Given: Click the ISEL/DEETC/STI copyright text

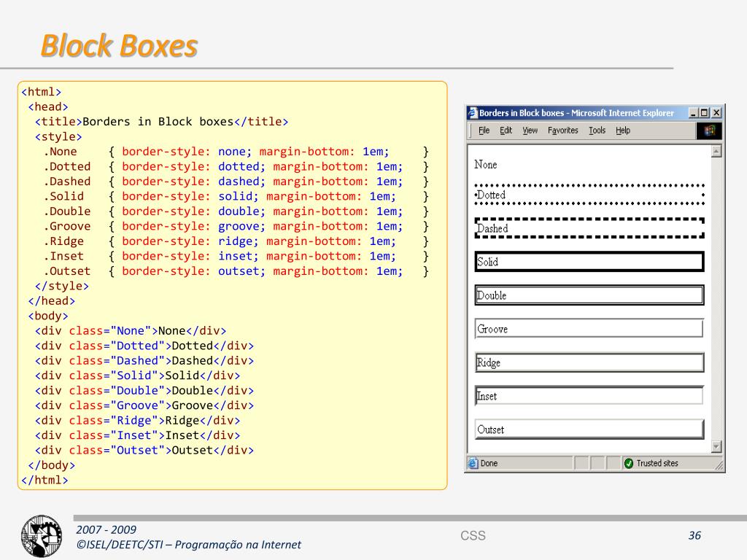Looking at the screenshot, I should click(x=189, y=545).
